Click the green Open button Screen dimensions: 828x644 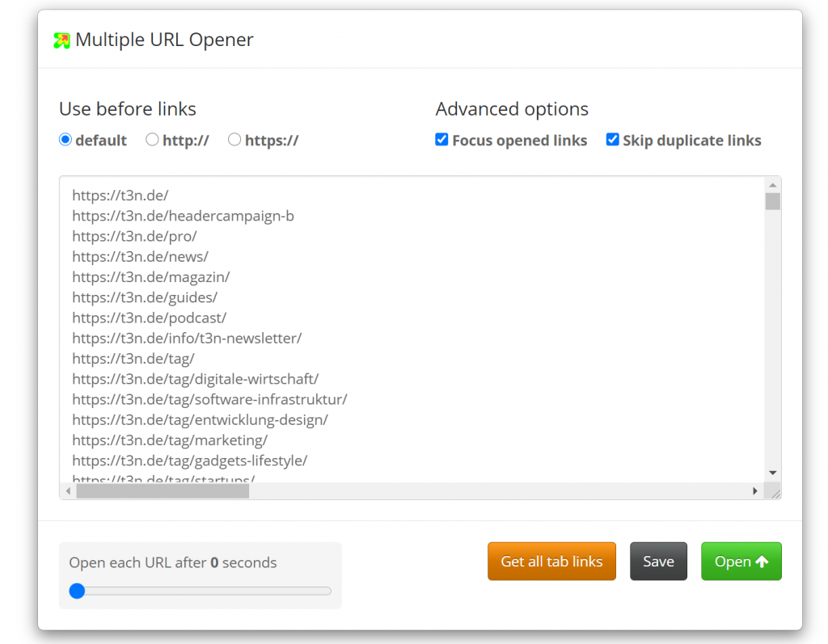[x=741, y=561]
